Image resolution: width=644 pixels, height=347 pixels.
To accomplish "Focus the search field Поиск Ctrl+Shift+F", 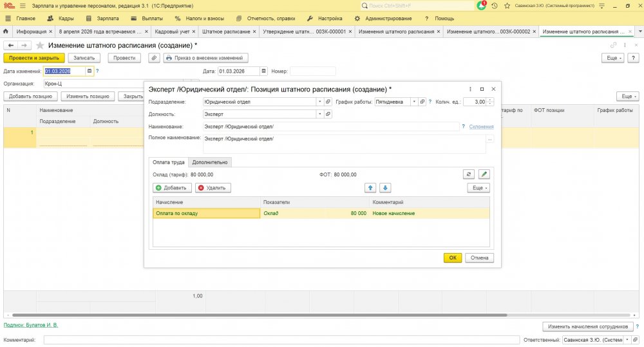I will pyautogui.click(x=417, y=6).
